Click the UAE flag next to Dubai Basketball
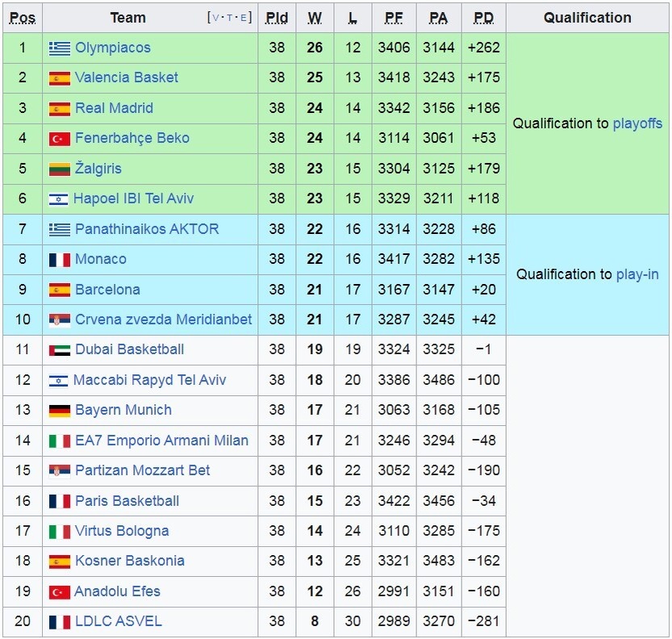This screenshot has height=639, width=672. tap(60, 350)
